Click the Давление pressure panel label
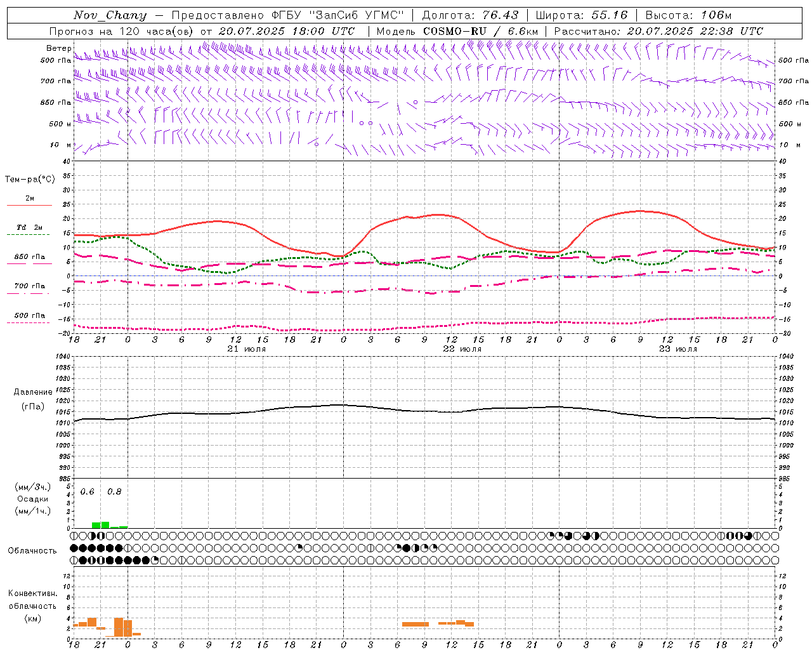Image resolution: width=812 pixels, height=650 pixels. point(33,392)
